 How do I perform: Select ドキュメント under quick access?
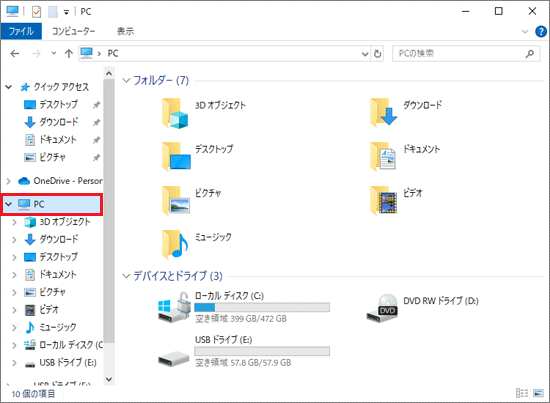(51, 140)
